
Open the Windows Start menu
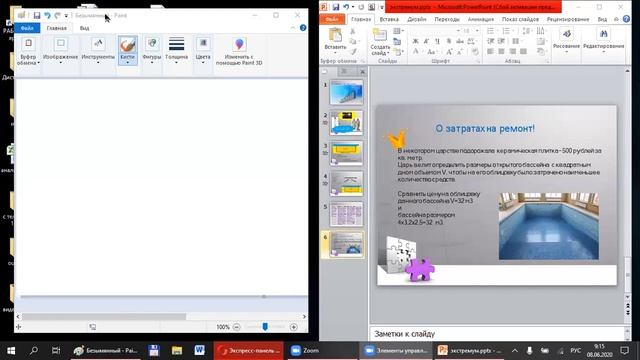click(x=11, y=351)
